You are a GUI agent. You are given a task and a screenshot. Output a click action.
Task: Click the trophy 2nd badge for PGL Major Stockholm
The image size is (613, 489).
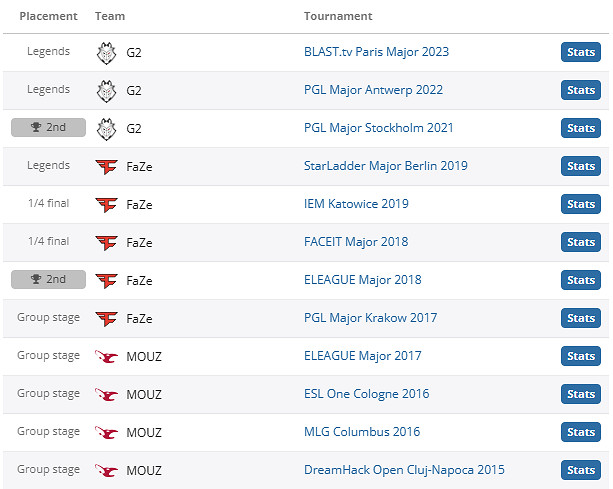click(x=48, y=128)
